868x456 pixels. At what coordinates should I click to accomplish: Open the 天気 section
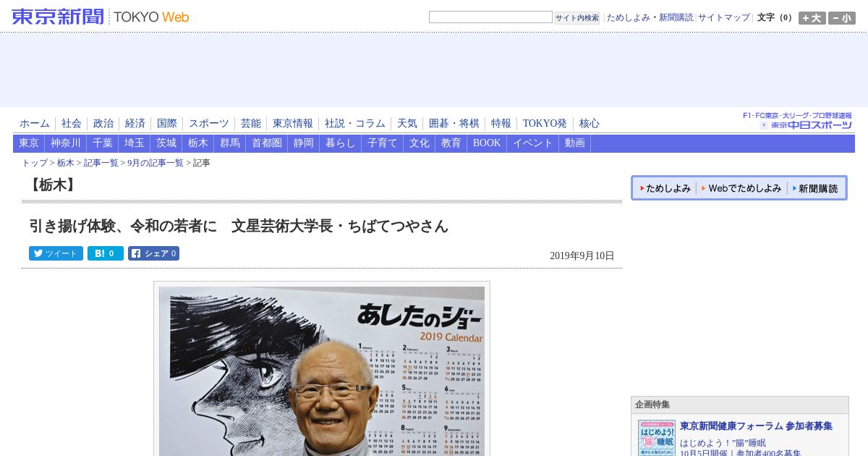coord(407,124)
